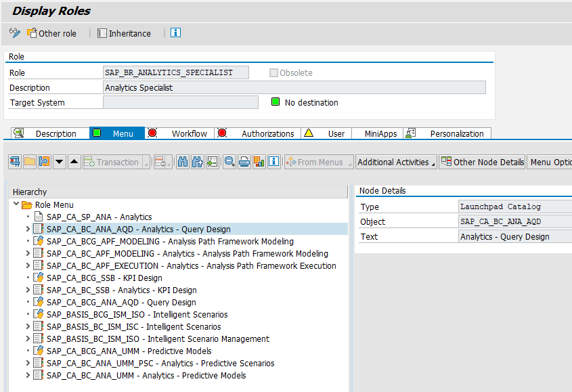Image resolution: width=572 pixels, height=392 pixels.
Task: Open the Print icon on the toolbar
Action: click(243, 162)
